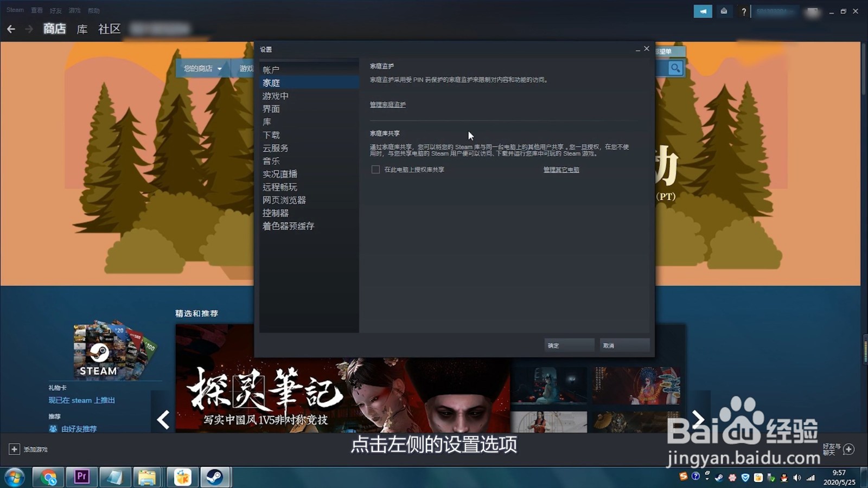
Task: Open the 查看 menu
Action: point(36,10)
